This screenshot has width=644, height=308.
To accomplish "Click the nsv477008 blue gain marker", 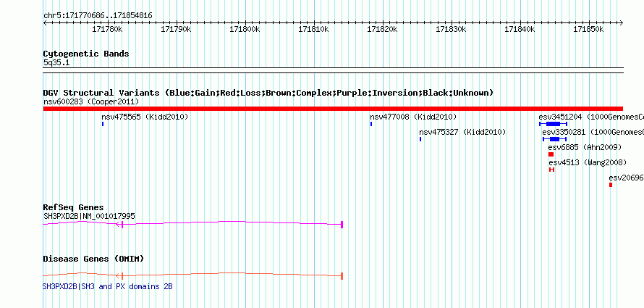I will coord(371,124).
